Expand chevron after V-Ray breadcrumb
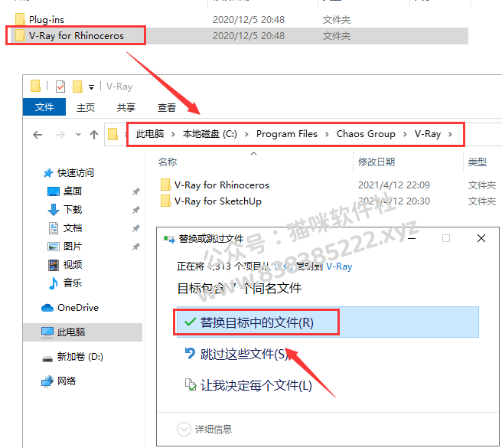 450,134
